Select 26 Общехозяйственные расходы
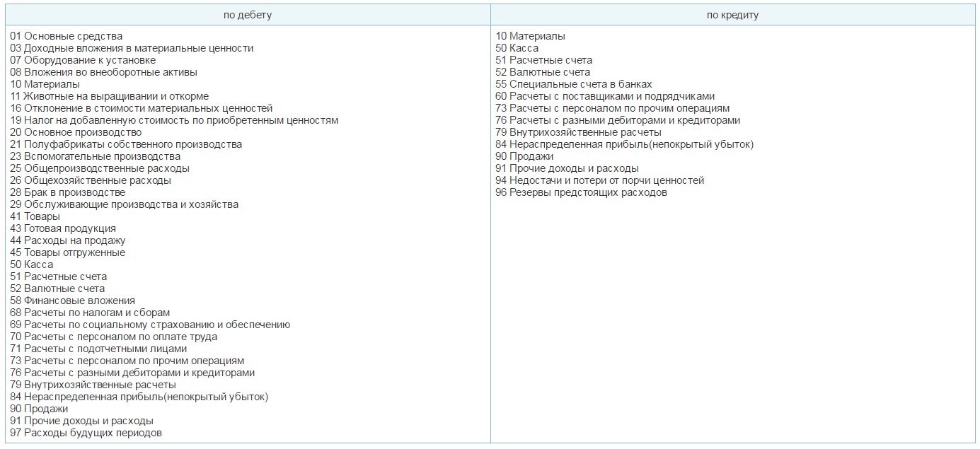 coord(91,180)
